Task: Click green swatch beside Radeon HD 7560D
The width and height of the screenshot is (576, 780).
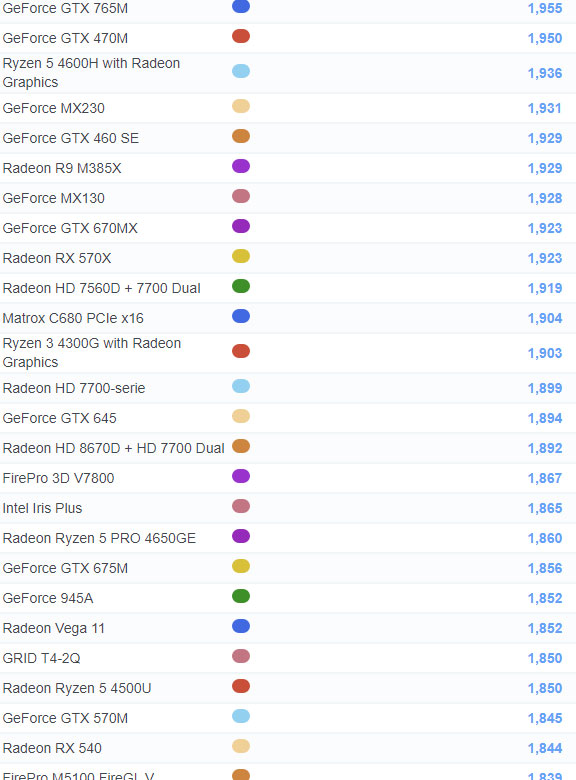Action: (x=241, y=286)
